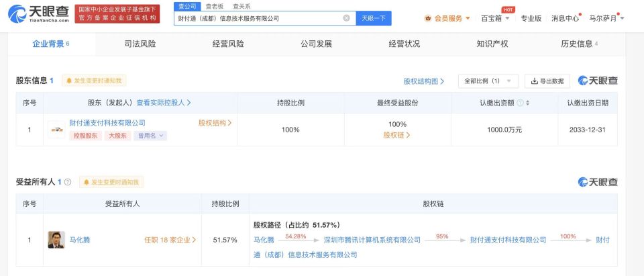Enable change notification for 股东信息
Viewport: 644px width, 276px height.
(x=94, y=81)
